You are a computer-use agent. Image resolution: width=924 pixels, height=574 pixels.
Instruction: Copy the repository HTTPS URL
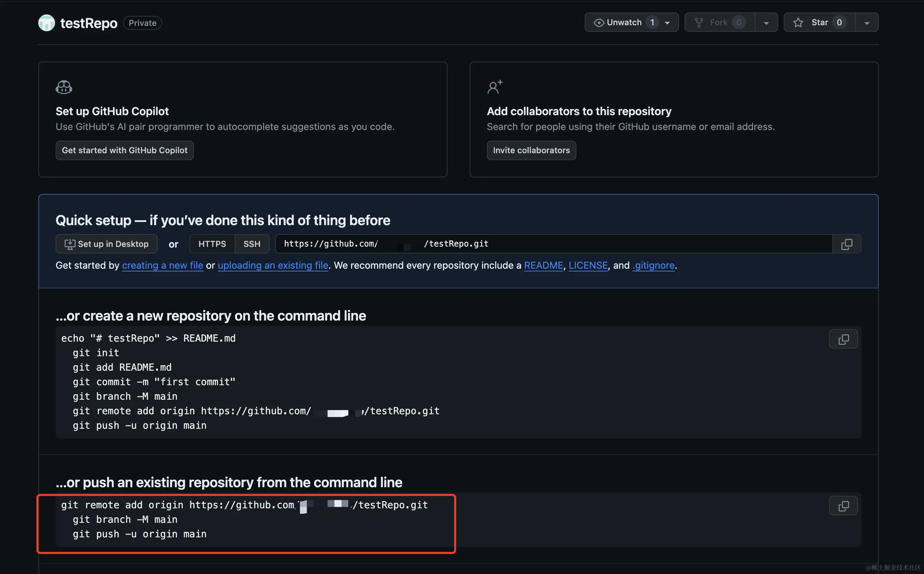click(846, 244)
